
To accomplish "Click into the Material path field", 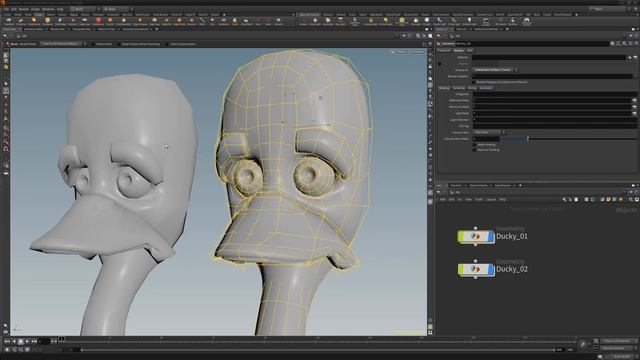I will pyautogui.click(x=549, y=58).
